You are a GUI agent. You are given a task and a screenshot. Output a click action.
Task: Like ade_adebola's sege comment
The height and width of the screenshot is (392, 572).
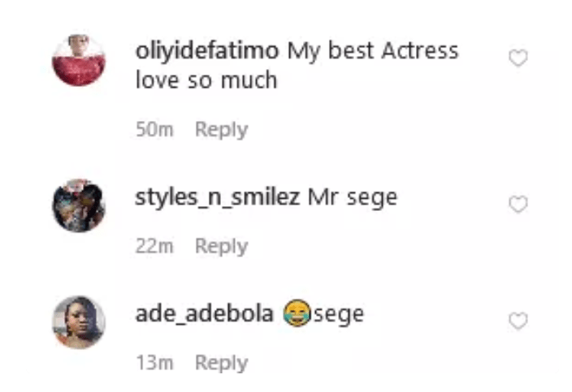click(518, 321)
